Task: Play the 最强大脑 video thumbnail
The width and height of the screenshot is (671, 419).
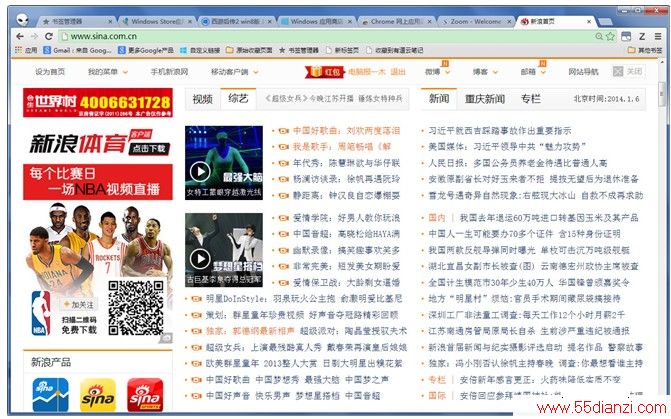Action: [x=224, y=163]
